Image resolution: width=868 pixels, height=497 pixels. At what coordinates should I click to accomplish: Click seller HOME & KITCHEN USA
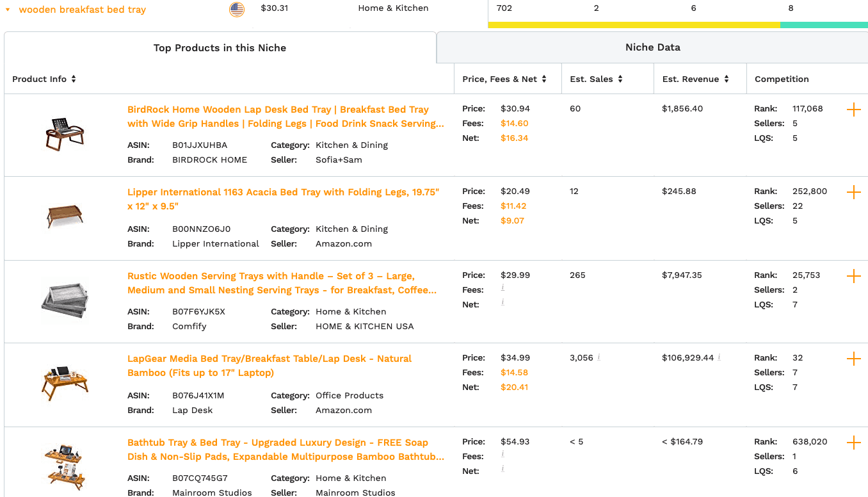365,326
